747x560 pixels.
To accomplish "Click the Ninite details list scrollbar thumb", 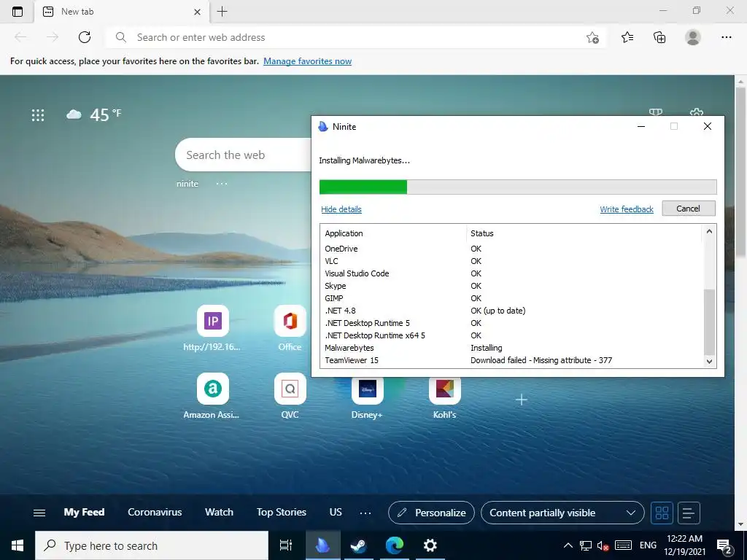I will [x=709, y=322].
